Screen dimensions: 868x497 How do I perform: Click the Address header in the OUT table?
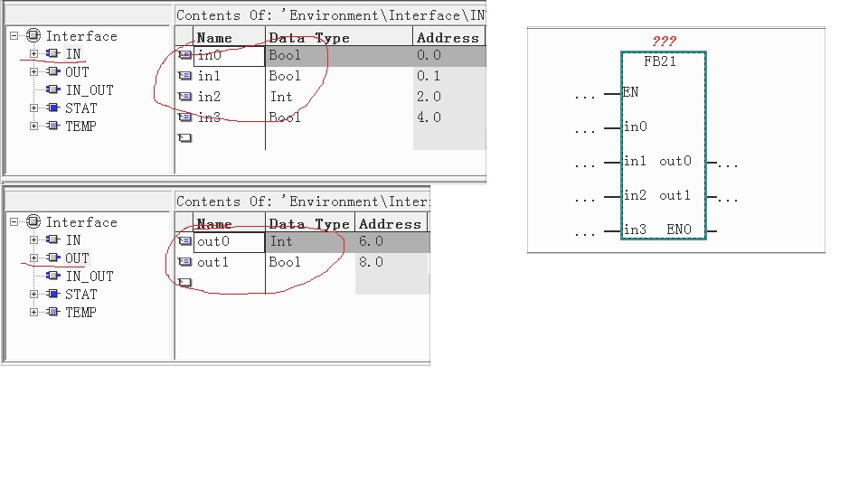pos(391,223)
